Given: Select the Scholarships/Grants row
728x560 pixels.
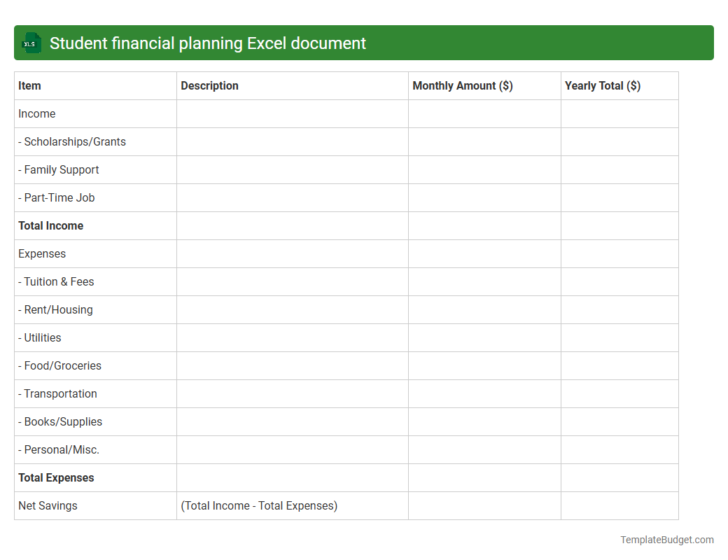Looking at the screenshot, I should pos(72,141).
